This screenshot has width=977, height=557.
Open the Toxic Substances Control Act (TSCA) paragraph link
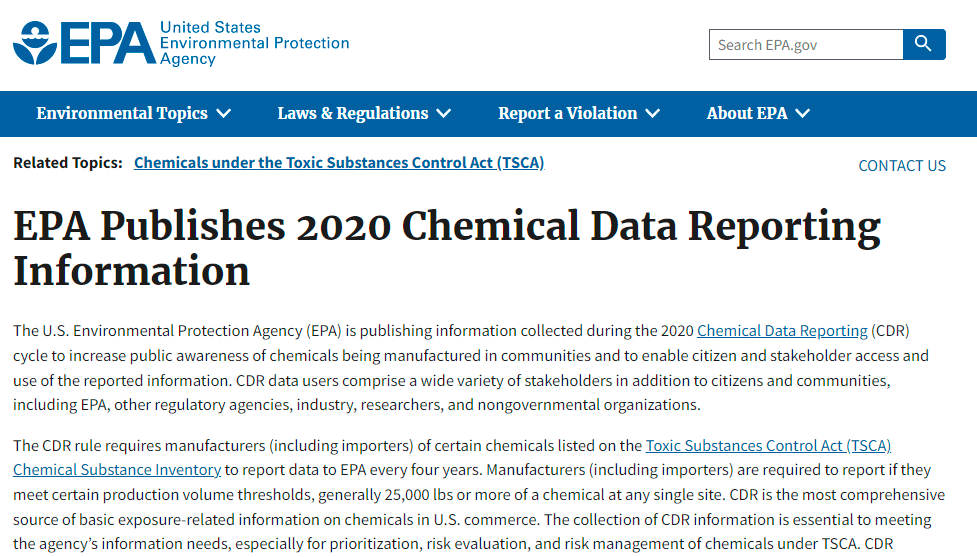(768, 446)
